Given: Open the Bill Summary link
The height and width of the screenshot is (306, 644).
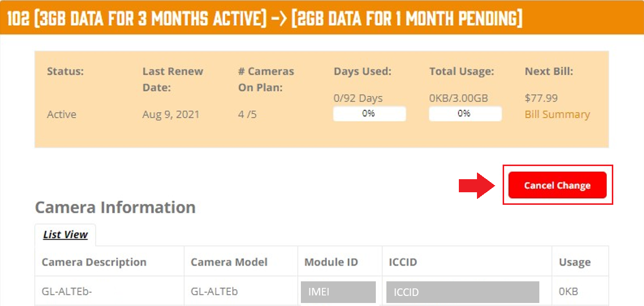Looking at the screenshot, I should tap(557, 114).
